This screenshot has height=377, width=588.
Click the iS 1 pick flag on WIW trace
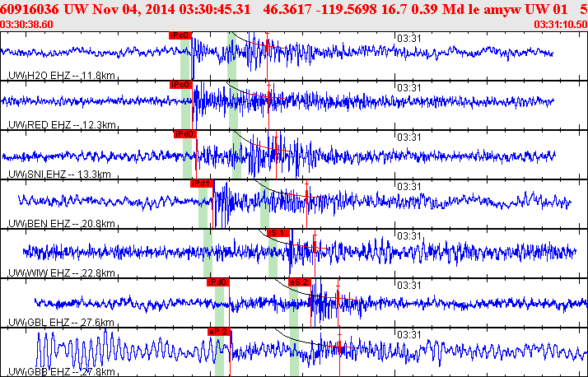tap(279, 233)
